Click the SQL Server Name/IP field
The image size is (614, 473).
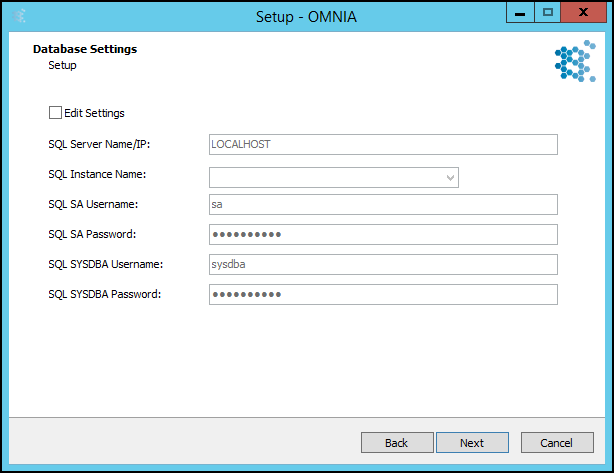[383, 144]
